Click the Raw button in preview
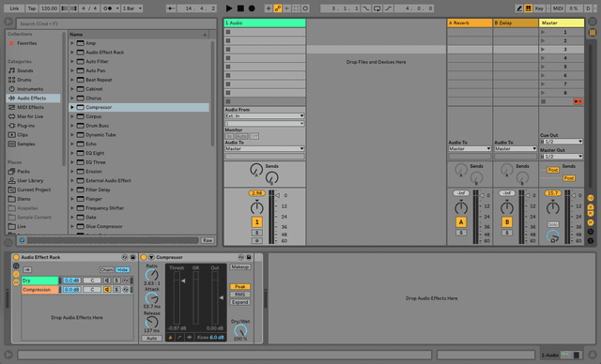This screenshot has height=364, width=601. 208,240
